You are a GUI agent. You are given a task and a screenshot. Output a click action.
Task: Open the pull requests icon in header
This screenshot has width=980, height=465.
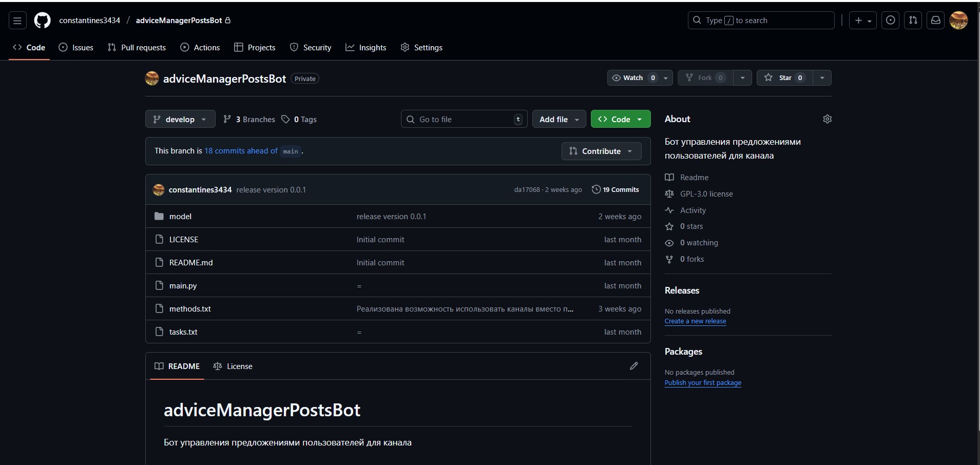[x=913, y=21]
